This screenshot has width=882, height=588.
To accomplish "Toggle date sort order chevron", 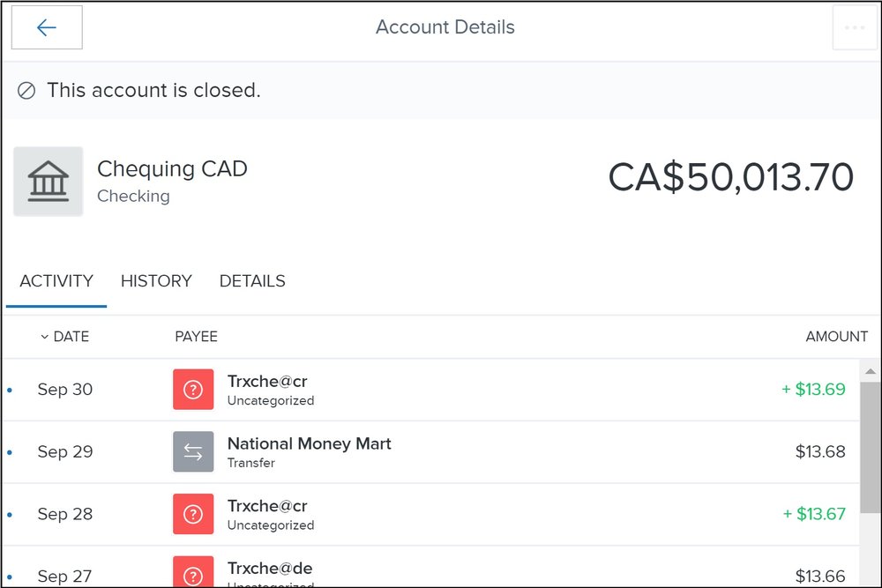I will 44,337.
